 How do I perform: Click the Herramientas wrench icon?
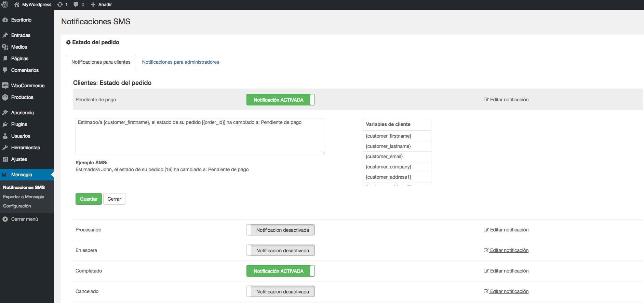coord(5,148)
